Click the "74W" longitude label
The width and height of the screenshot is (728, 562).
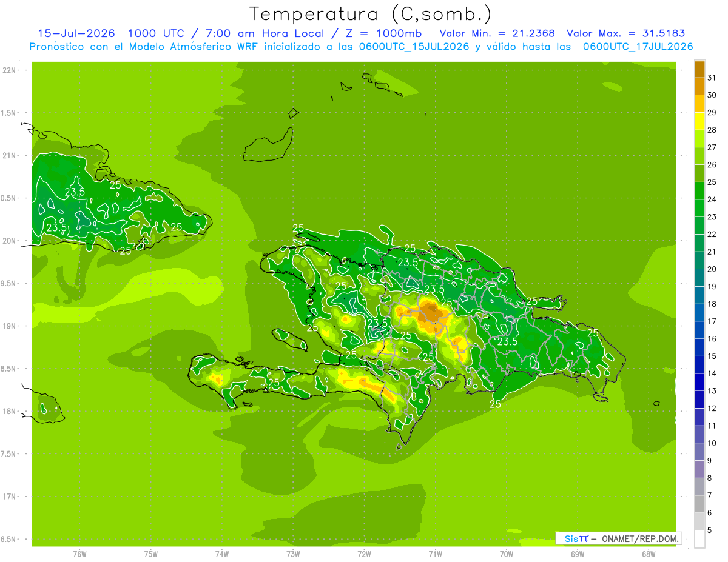(x=222, y=554)
